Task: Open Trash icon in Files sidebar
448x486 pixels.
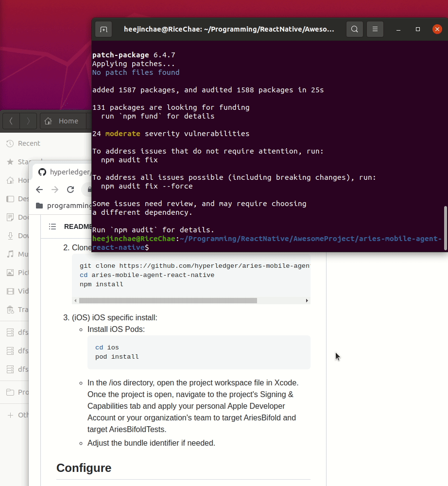Action: click(10, 310)
